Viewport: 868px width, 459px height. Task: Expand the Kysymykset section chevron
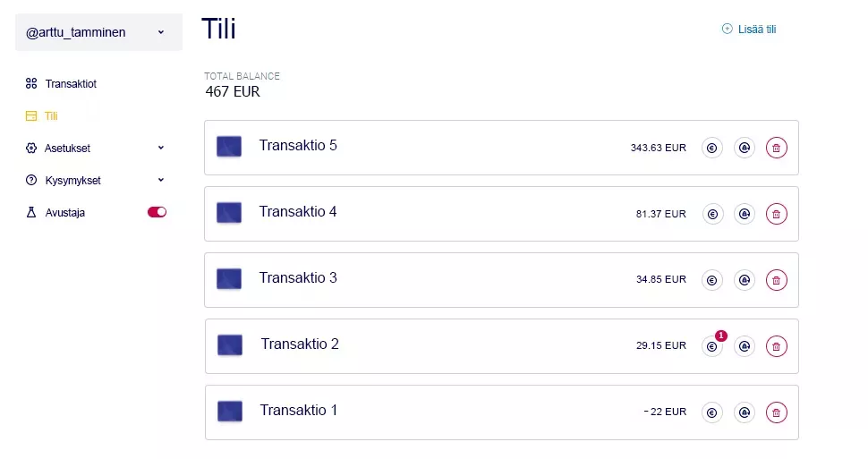pyautogui.click(x=160, y=180)
